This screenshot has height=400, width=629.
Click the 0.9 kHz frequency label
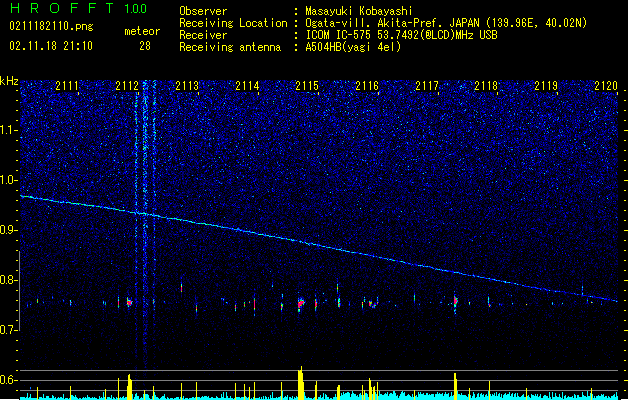tap(8, 230)
